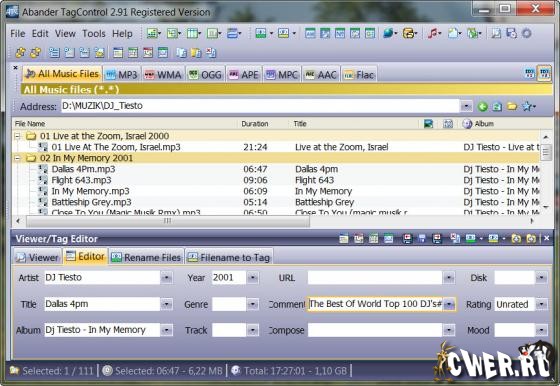Close the Viewer/Tag Editor panel
Screen dimensions: 560x386
[x=546, y=238]
